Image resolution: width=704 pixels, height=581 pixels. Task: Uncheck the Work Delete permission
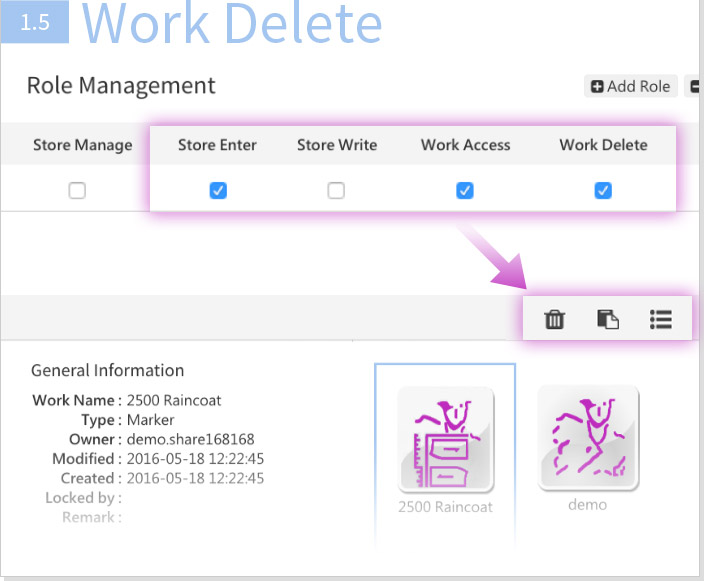point(603,191)
